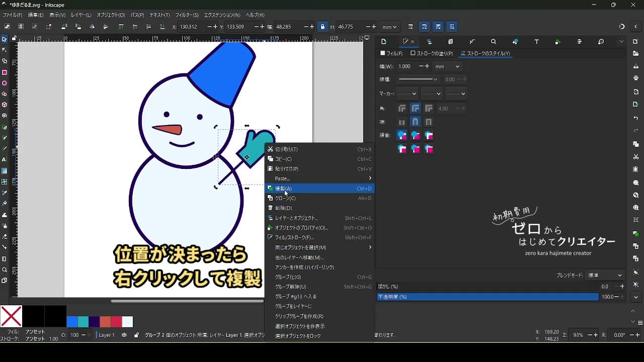The height and width of the screenshot is (362, 644).
Task: Toggle the width/height ratio lock
Action: (323, 27)
